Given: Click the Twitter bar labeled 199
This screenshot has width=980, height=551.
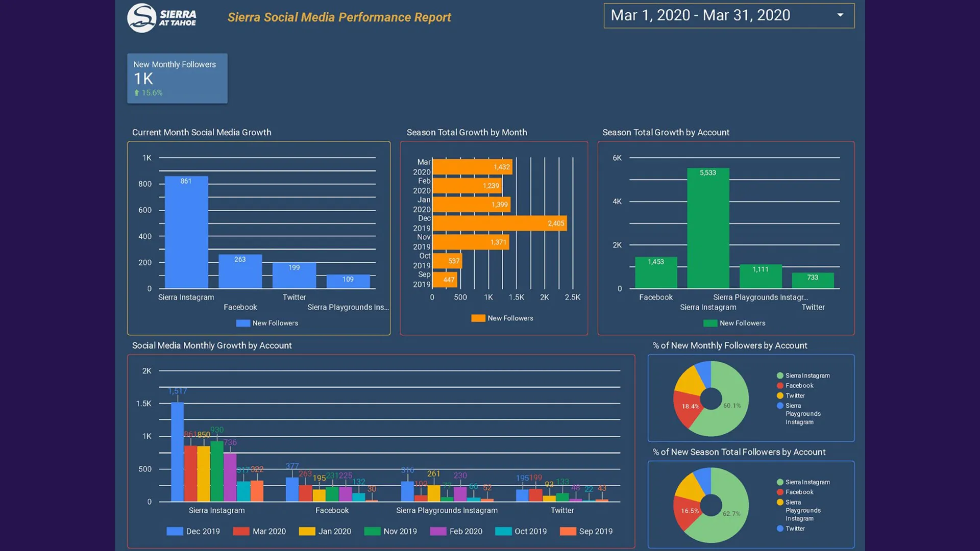Looking at the screenshot, I should (x=294, y=275).
